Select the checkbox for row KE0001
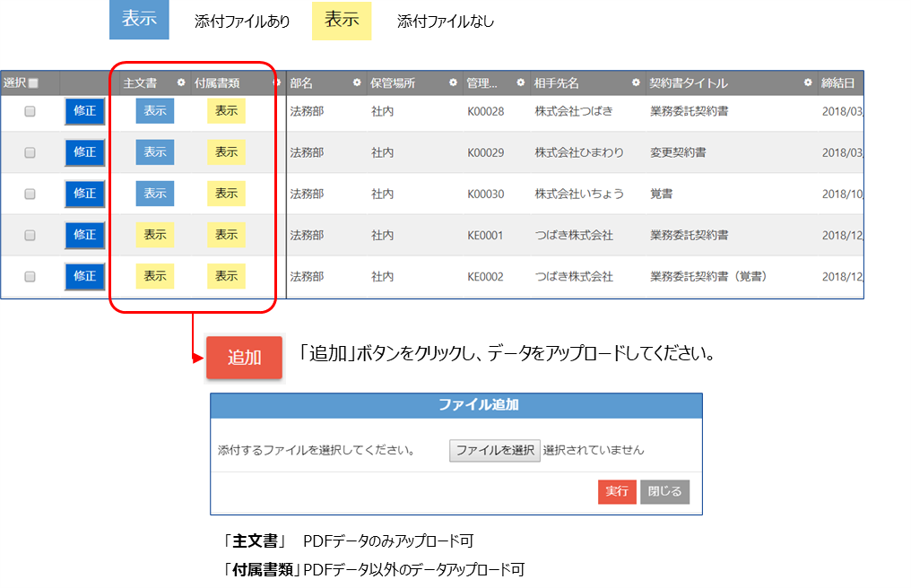The width and height of the screenshot is (911, 588). tap(30, 235)
